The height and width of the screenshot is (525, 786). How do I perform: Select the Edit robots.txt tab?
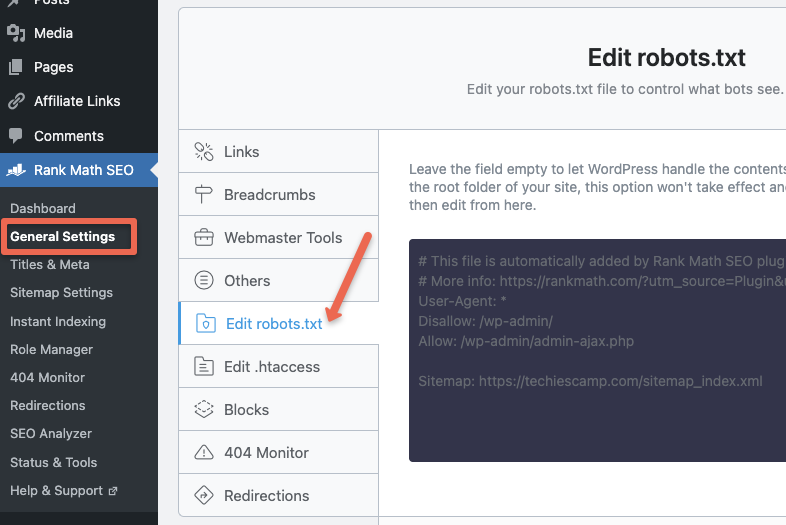tap(279, 323)
